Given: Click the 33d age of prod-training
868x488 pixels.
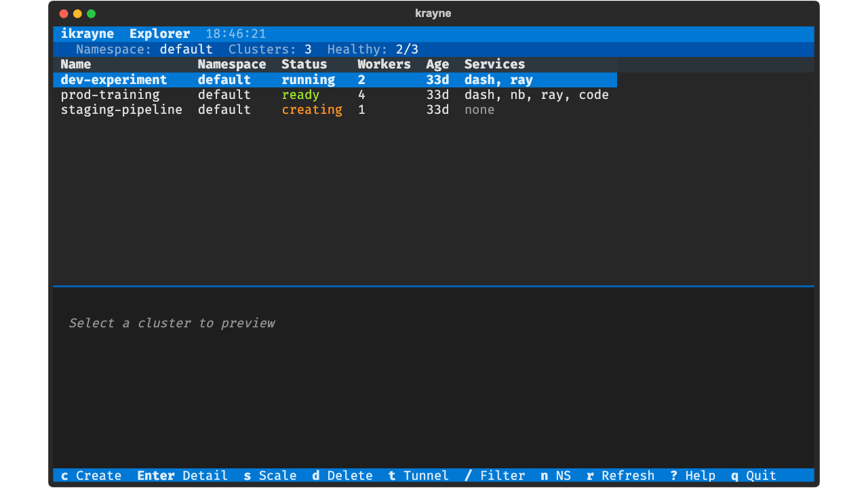Looking at the screenshot, I should 437,95.
